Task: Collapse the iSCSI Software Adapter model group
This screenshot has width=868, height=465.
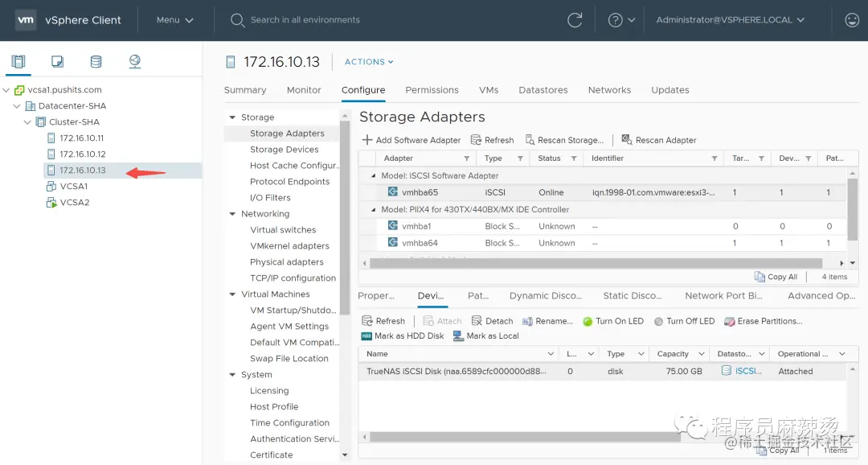Action: pyautogui.click(x=373, y=175)
